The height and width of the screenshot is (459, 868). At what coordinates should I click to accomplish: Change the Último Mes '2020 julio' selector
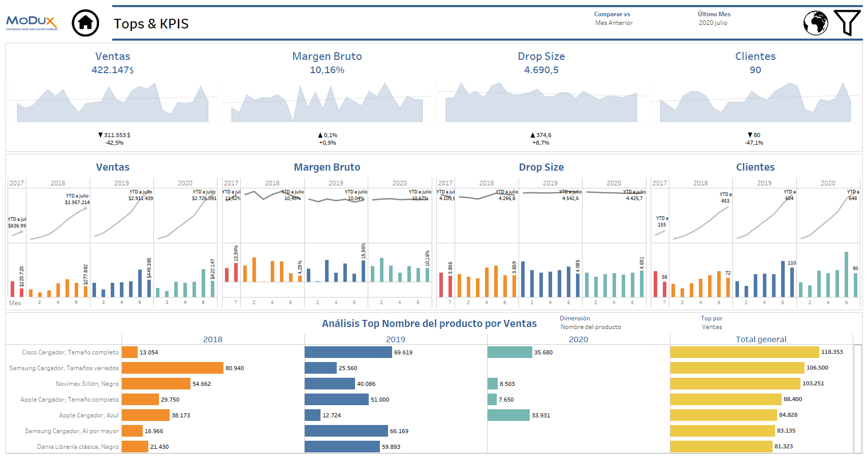pyautogui.click(x=713, y=23)
